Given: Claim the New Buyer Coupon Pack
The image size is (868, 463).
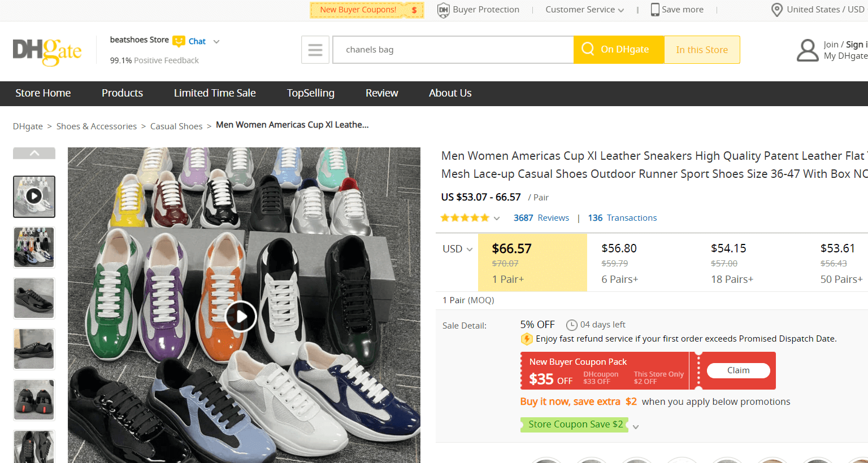Looking at the screenshot, I should pos(738,370).
